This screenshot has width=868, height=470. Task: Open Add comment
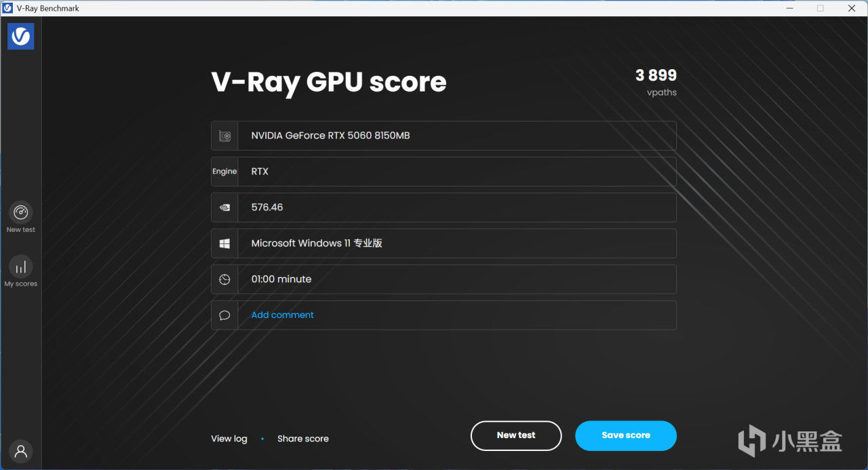click(x=282, y=315)
